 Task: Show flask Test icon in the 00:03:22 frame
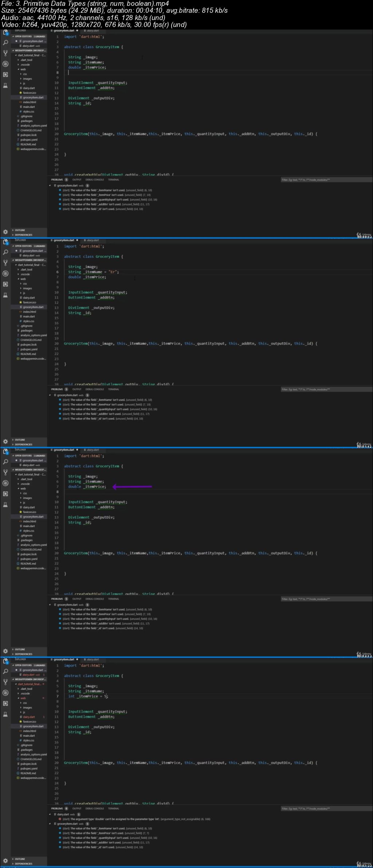pyautogui.click(x=5, y=714)
